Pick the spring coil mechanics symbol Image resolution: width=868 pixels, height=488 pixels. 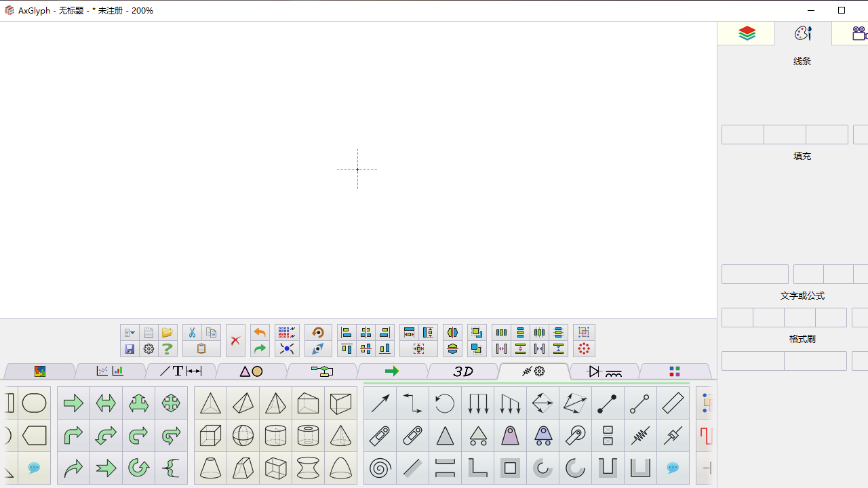640,436
